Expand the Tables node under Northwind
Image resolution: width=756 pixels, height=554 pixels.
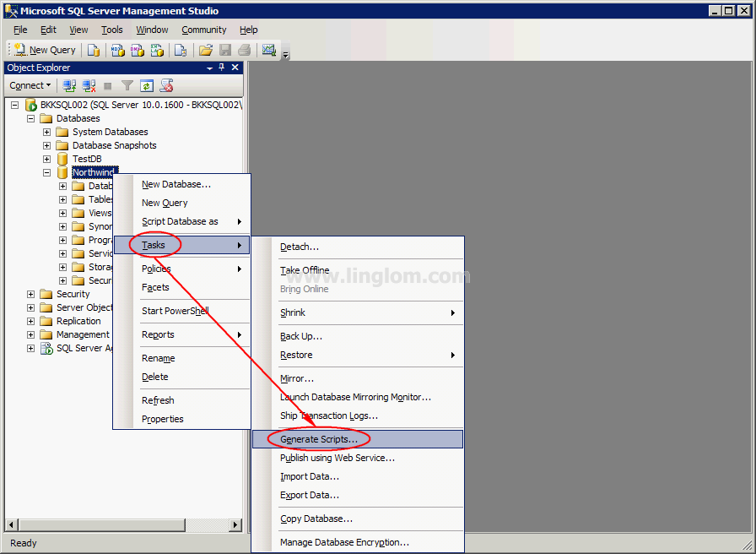click(x=62, y=198)
